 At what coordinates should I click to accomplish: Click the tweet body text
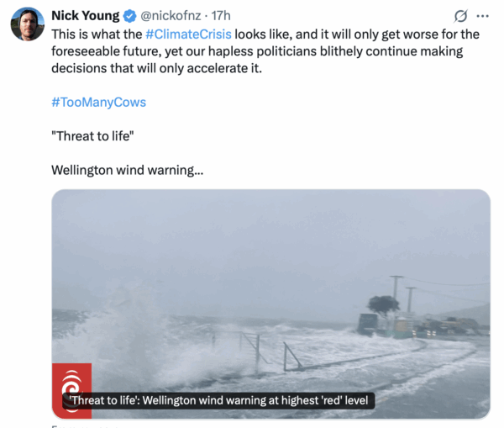point(265,51)
